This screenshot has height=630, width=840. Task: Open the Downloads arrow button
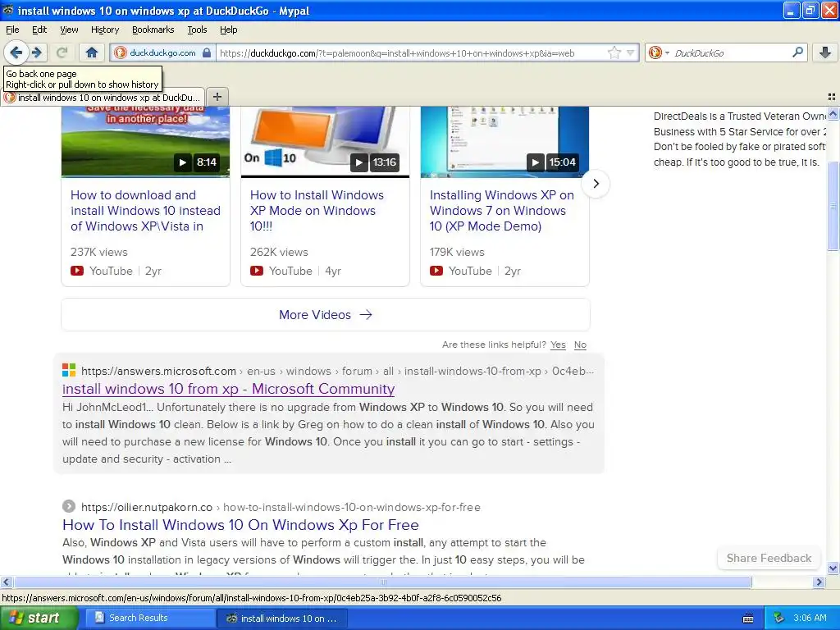(x=825, y=52)
